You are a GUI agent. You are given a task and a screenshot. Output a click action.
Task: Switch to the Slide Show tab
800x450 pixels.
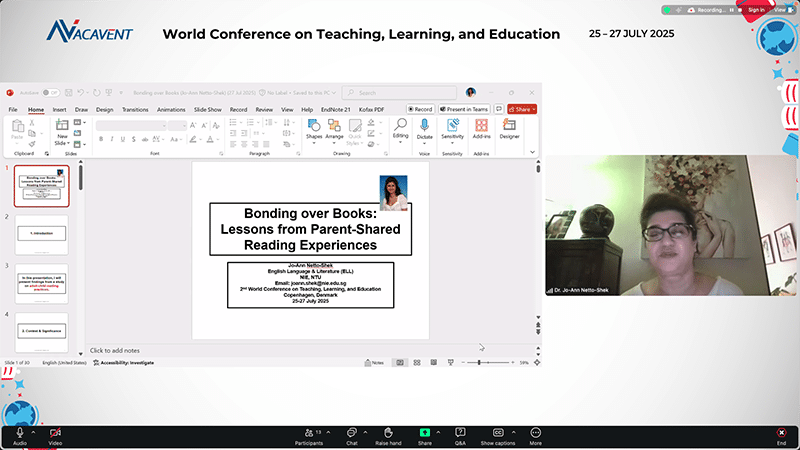tap(208, 109)
